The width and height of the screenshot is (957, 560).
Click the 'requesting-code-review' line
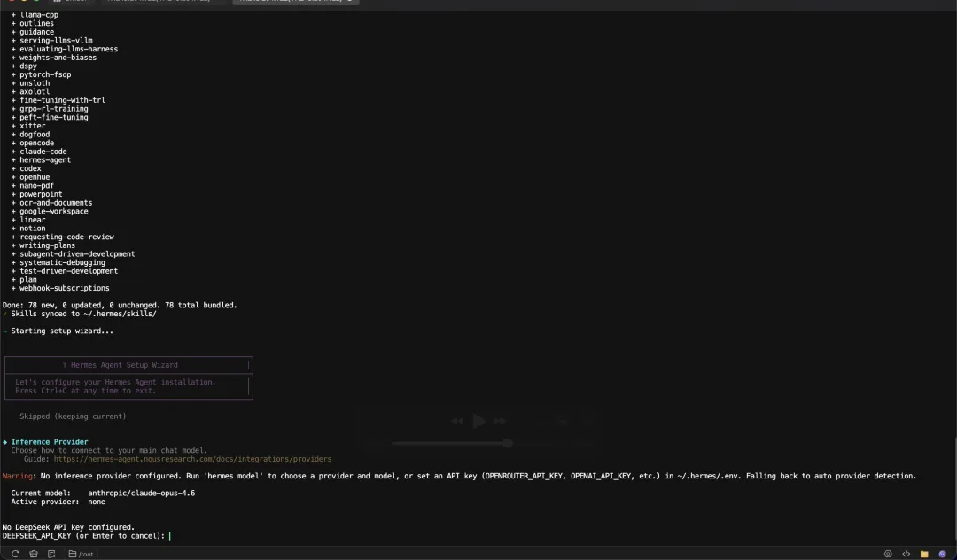pyautogui.click(x=63, y=237)
